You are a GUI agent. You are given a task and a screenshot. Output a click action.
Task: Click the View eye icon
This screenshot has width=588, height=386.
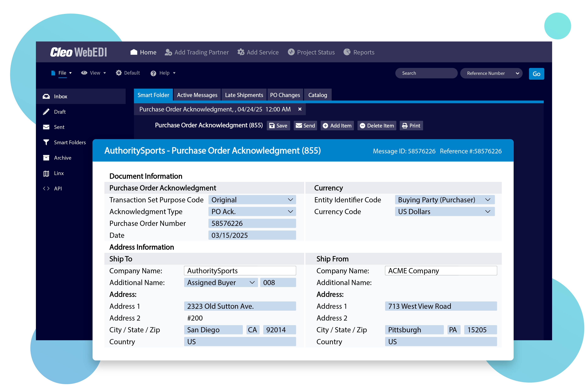(x=84, y=73)
